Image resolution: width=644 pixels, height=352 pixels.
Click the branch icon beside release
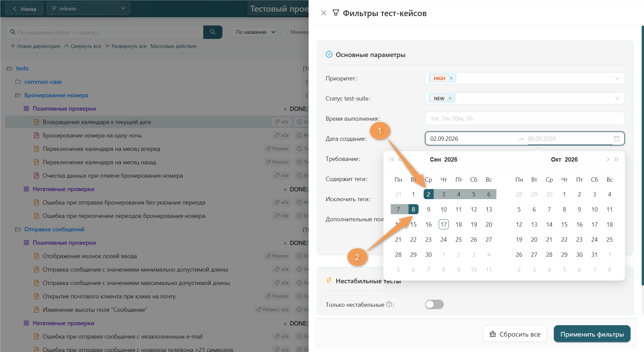click(x=54, y=8)
